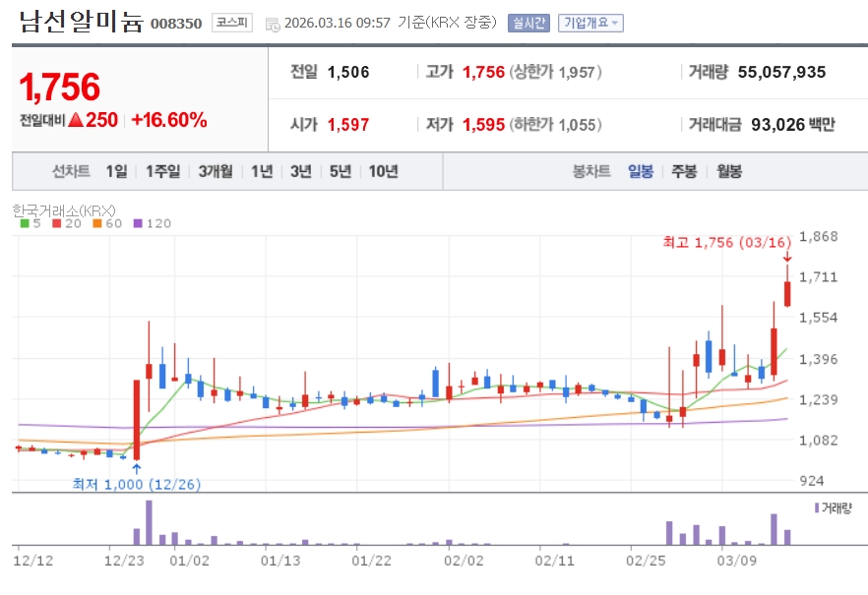Switch to 주봉 weekly candle chart
868x595 pixels.
click(x=684, y=171)
